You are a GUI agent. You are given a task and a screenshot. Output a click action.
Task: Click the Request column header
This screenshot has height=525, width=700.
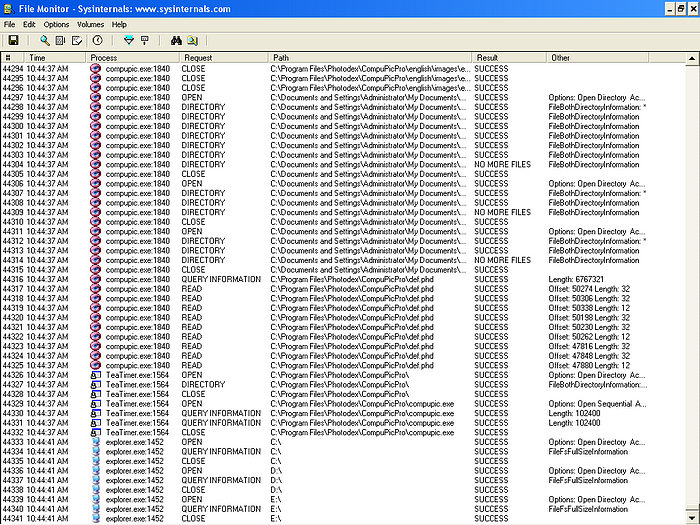pos(224,58)
